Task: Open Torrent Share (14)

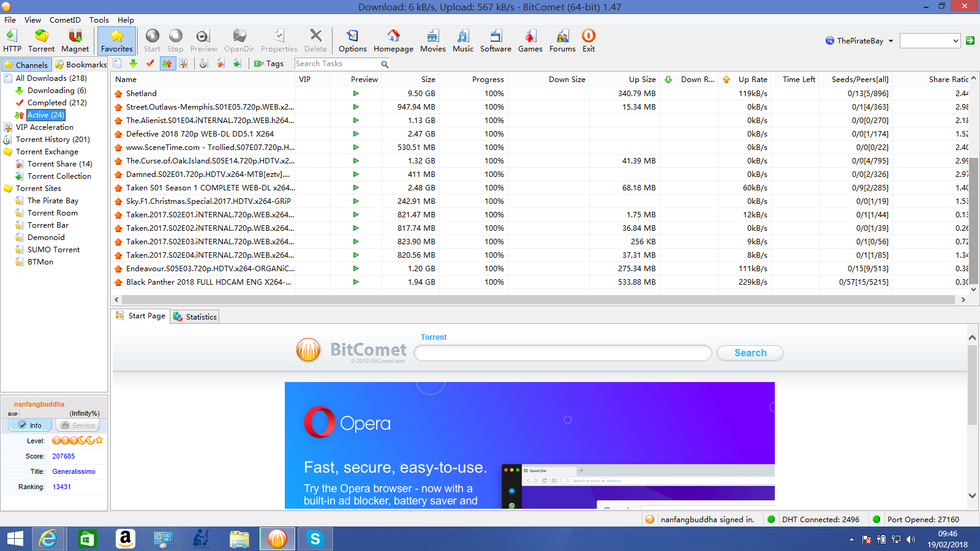Action: [x=59, y=164]
